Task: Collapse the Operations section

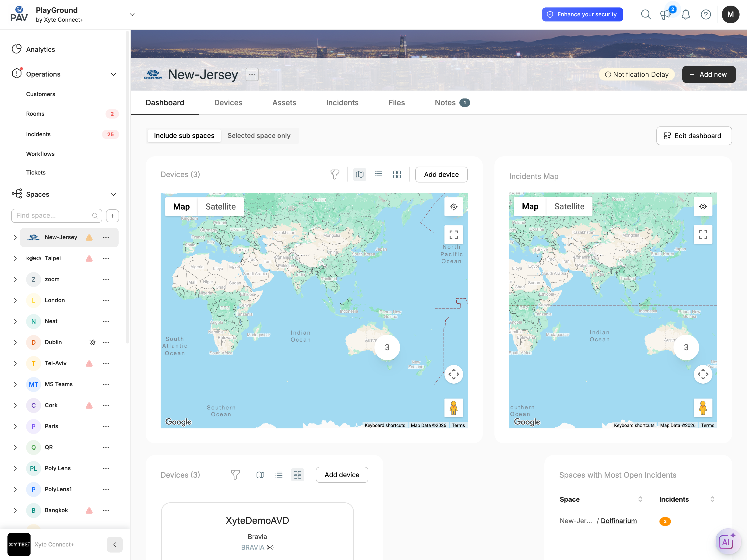Action: tap(113, 74)
